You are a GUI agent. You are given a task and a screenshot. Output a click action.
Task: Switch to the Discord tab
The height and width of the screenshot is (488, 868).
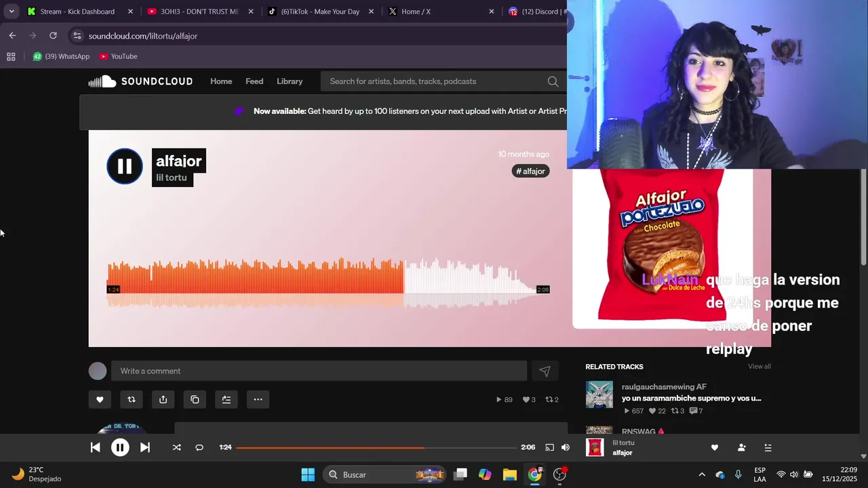coord(536,12)
